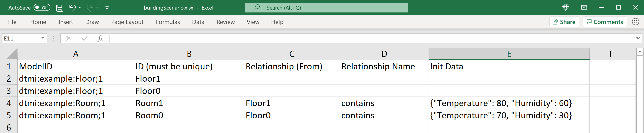Click the Redo arrow icon
The image size is (644, 133).
tap(90, 8)
